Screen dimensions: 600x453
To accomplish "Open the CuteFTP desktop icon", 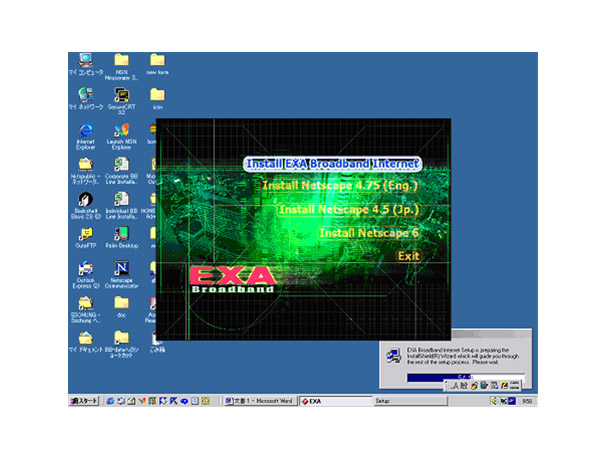I will pyautogui.click(x=85, y=234).
